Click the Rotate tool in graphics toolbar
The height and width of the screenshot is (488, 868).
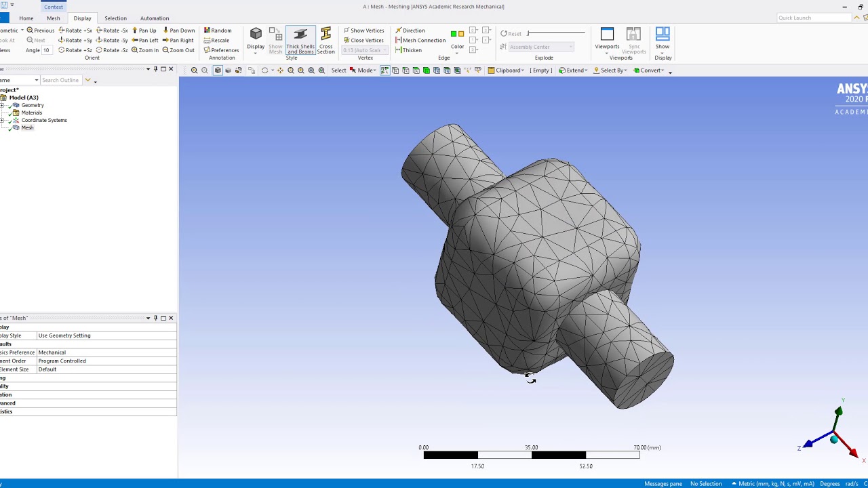click(x=264, y=70)
